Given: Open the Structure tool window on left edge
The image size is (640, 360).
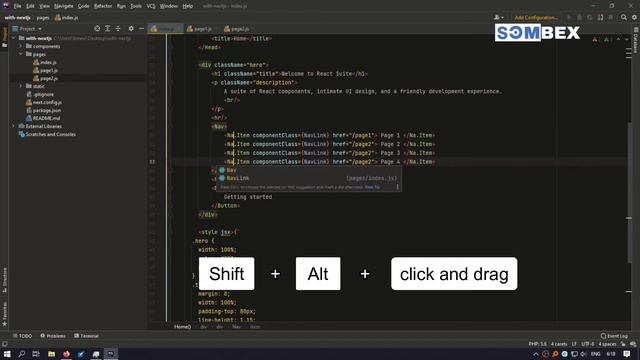Looking at the screenshot, I should pyautogui.click(x=4, y=280).
